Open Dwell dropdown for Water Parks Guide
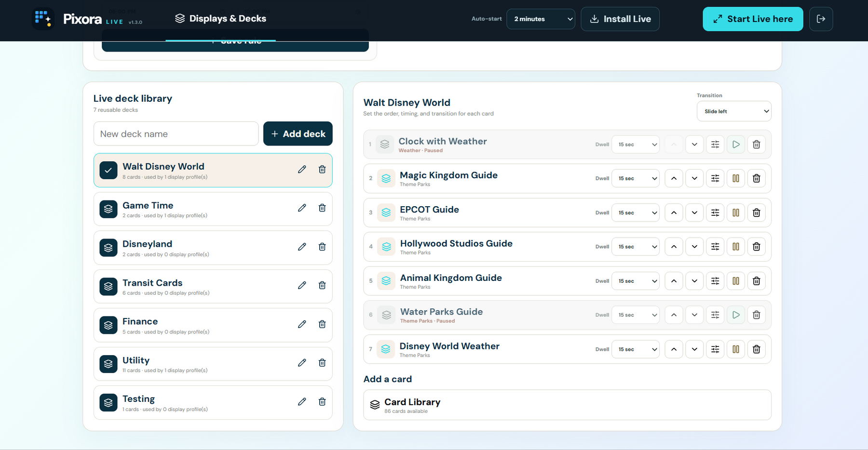The image size is (868, 450). click(636, 315)
